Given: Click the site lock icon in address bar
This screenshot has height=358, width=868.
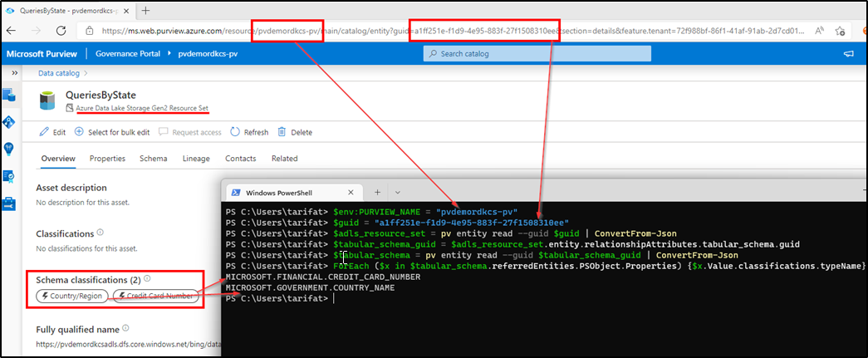Looking at the screenshot, I should (90, 32).
